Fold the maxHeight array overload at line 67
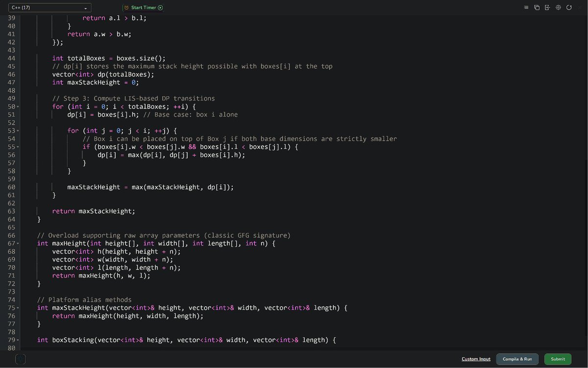Image resolution: width=588 pixels, height=368 pixels. (18, 243)
